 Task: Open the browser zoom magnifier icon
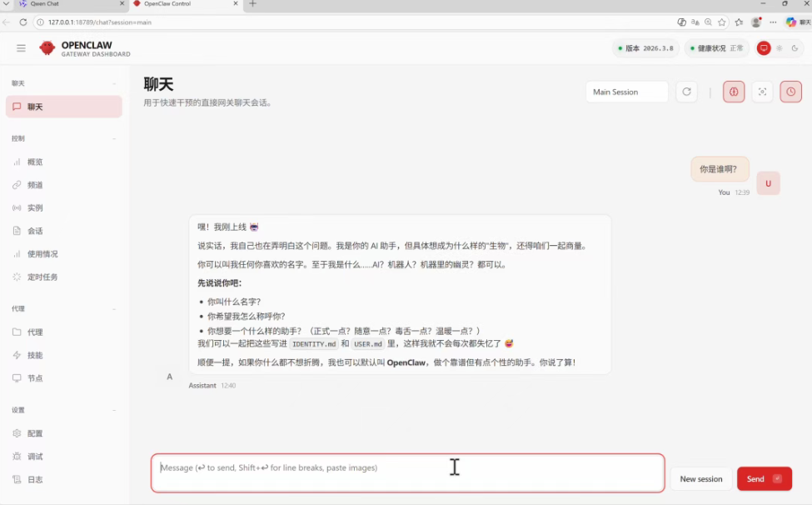(708, 22)
